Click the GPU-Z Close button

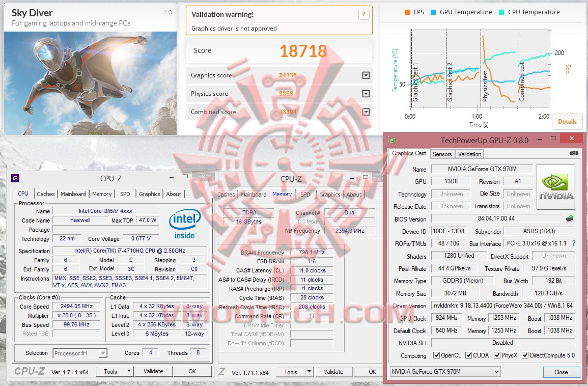pyautogui.click(x=561, y=372)
